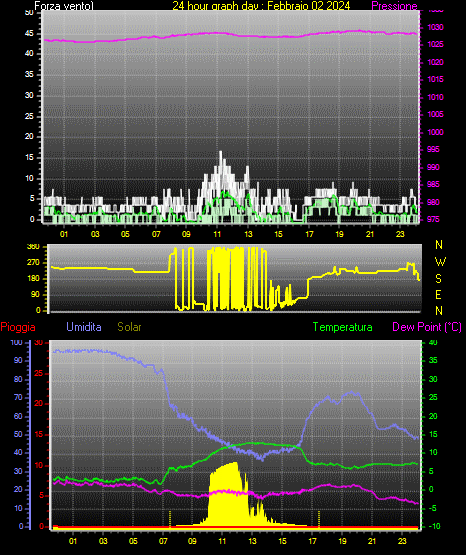Click the 100 humidity axis value
The height and width of the screenshot is (555, 466).
pyautogui.click(x=16, y=343)
